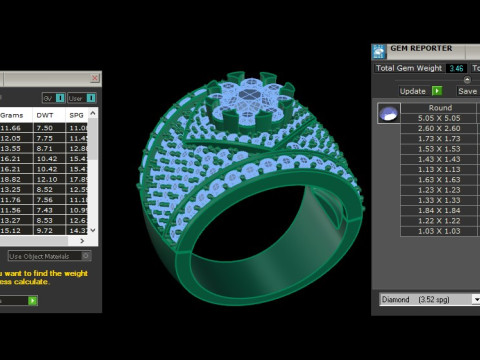This screenshot has height=360, width=480.
Task: Click the Total Gem Weight label
Action: [409, 68]
